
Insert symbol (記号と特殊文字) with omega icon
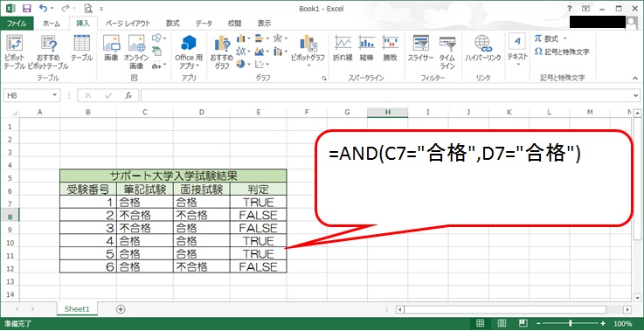tap(562, 52)
